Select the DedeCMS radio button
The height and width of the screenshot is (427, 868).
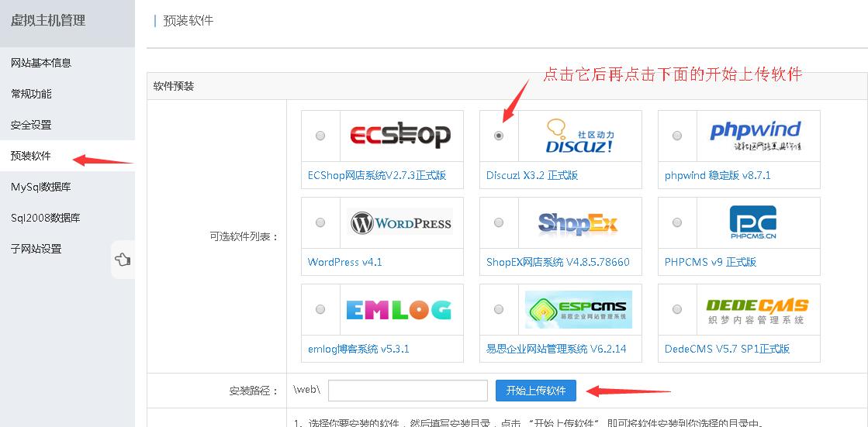click(x=677, y=309)
